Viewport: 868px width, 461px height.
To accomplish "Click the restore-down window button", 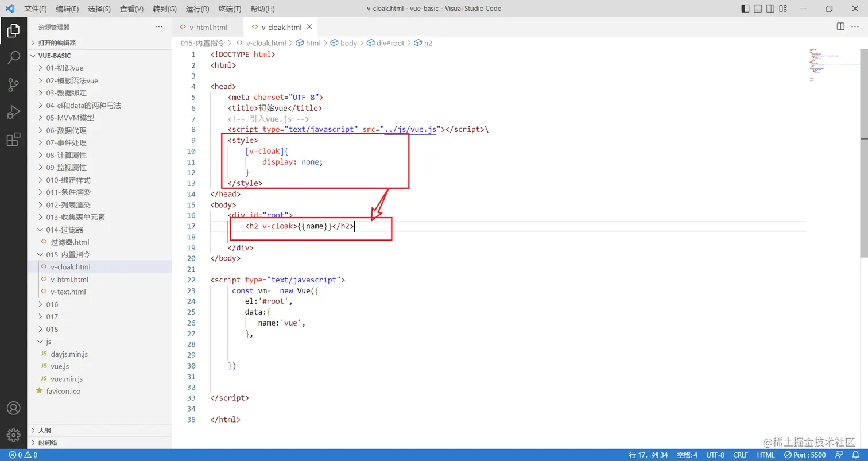I will tap(829, 9).
